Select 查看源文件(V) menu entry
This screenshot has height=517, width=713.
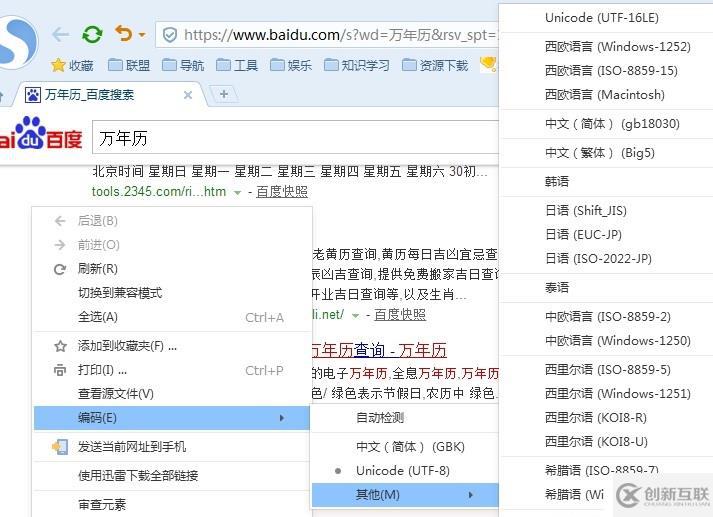click(x=173, y=394)
